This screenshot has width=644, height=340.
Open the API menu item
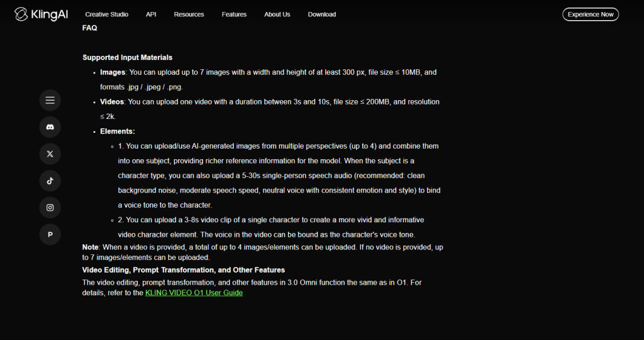click(x=151, y=14)
